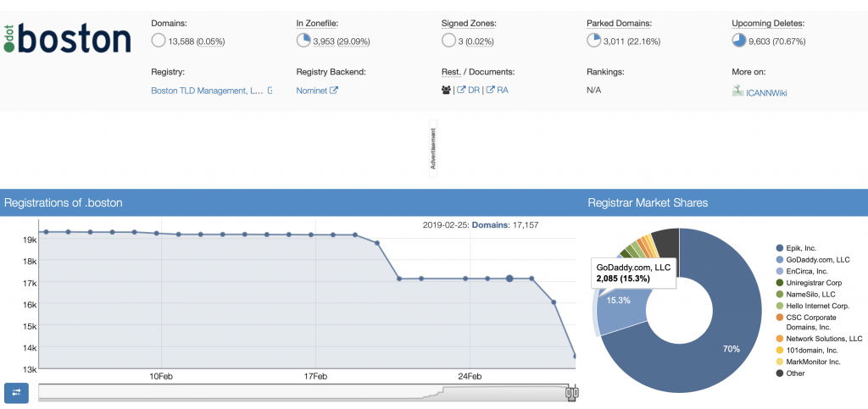Click the Upcoming Deletes pie indicator icon

(739, 41)
